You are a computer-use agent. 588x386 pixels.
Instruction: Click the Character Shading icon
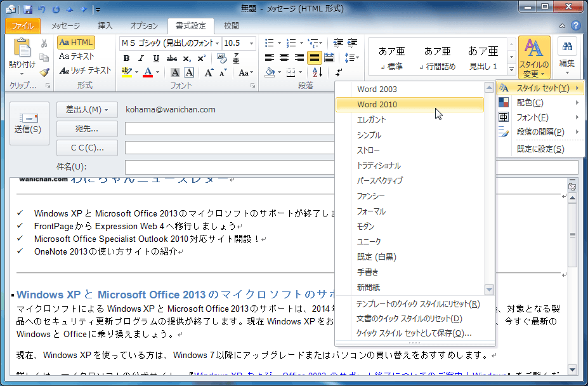[x=174, y=72]
